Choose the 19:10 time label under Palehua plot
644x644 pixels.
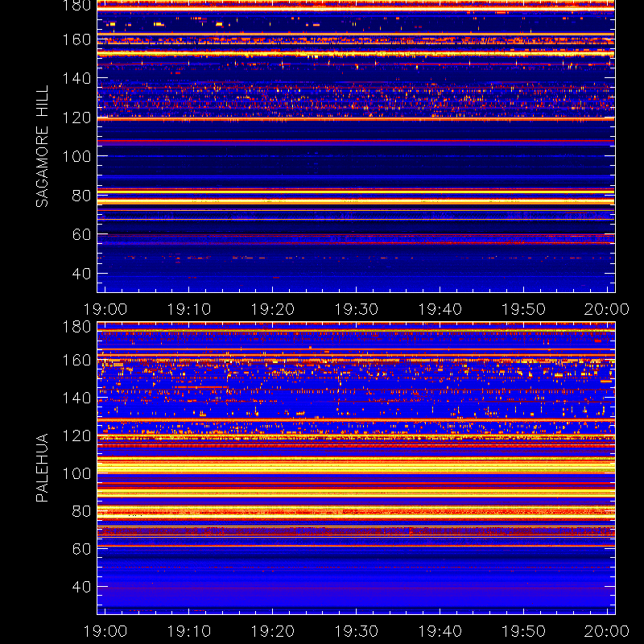[x=189, y=631]
